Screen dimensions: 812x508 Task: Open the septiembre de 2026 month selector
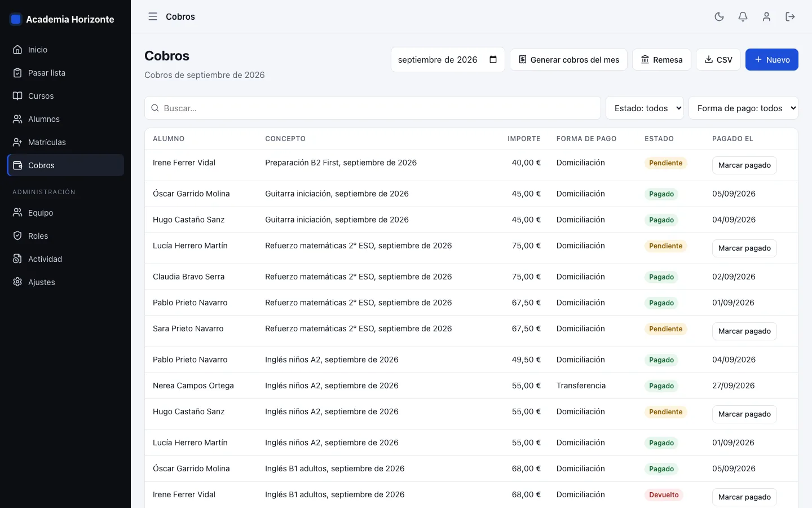click(x=448, y=60)
